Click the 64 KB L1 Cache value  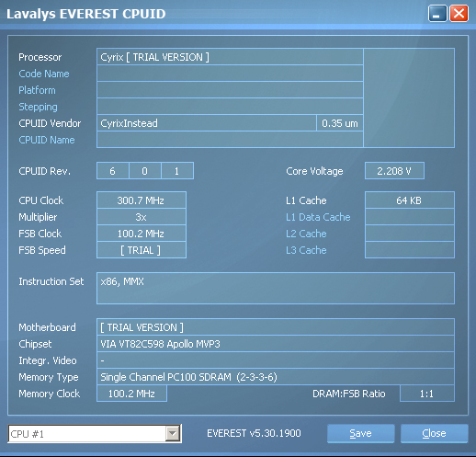pos(410,200)
